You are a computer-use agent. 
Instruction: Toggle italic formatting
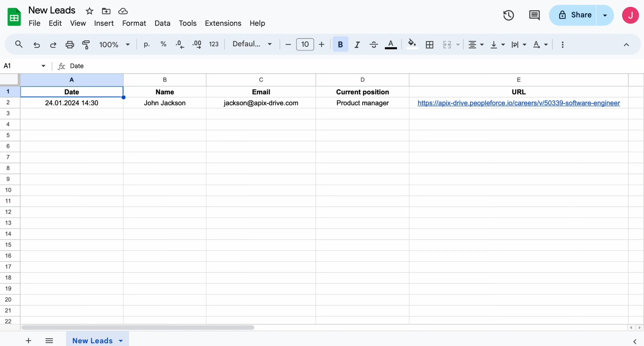[357, 44]
